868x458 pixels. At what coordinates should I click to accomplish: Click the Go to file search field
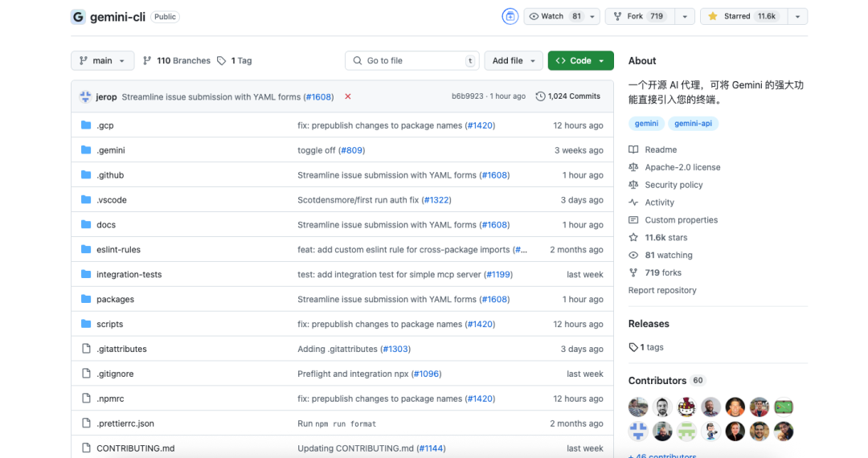click(x=411, y=61)
